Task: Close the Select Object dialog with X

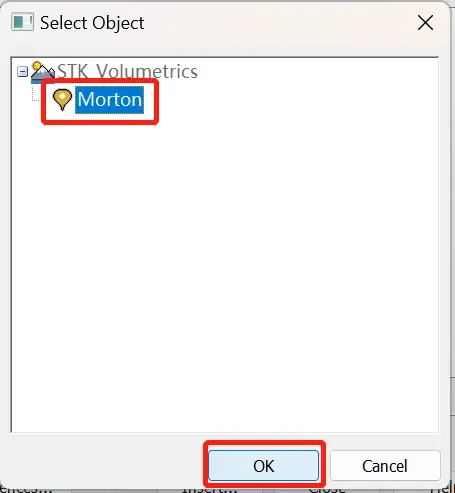Action: (x=425, y=23)
